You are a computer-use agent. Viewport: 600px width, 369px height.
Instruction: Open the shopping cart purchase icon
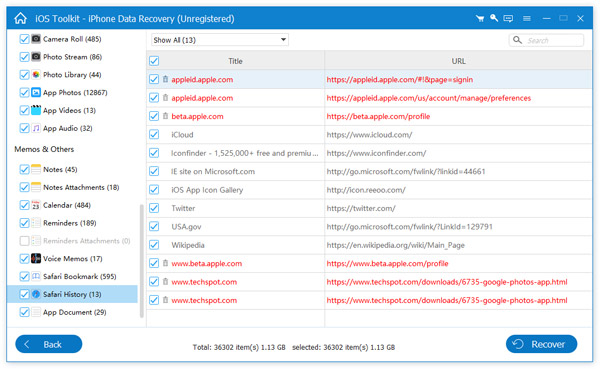(480, 18)
